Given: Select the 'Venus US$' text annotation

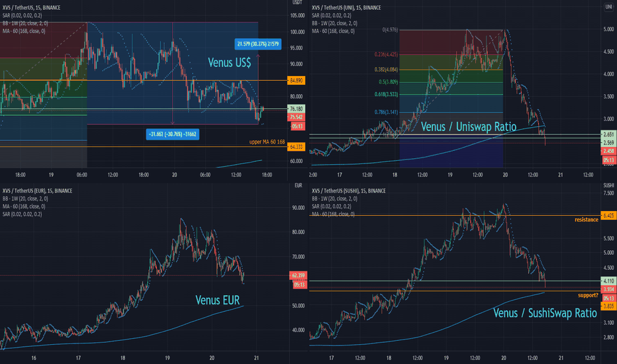Looking at the screenshot, I should point(230,63).
